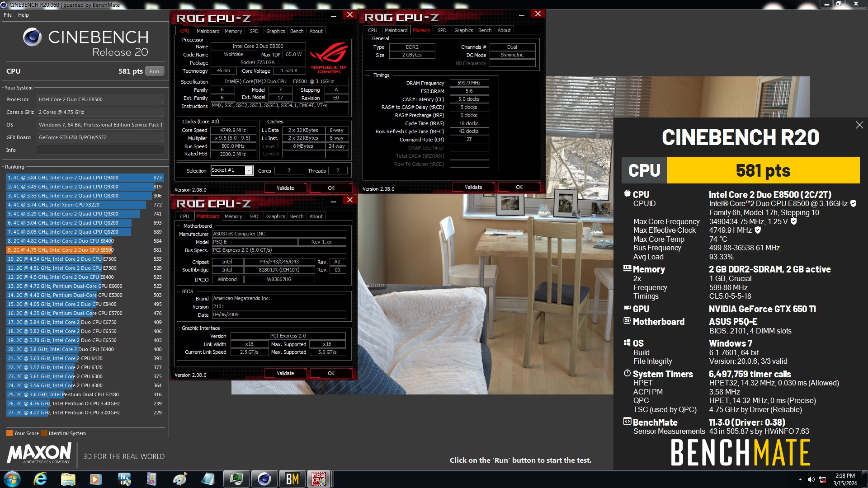Click Validate in the CPU tab CPU-Z window
868x488 pixels.
285,188
